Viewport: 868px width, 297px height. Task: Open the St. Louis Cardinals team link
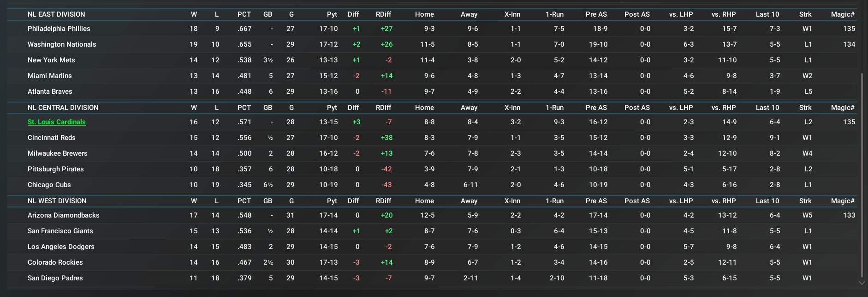click(x=57, y=122)
